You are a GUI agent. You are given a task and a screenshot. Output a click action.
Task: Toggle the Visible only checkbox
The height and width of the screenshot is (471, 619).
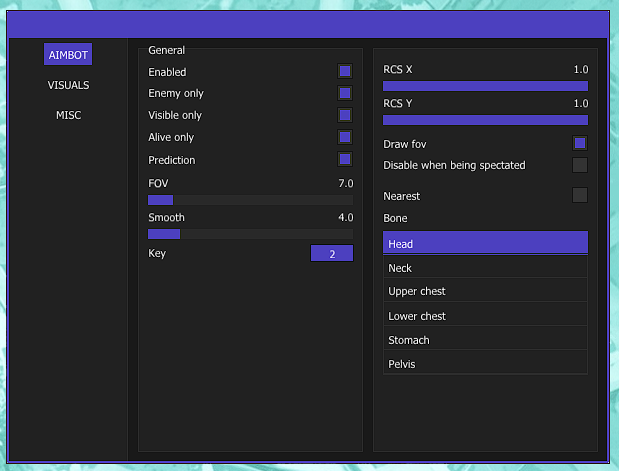345,115
